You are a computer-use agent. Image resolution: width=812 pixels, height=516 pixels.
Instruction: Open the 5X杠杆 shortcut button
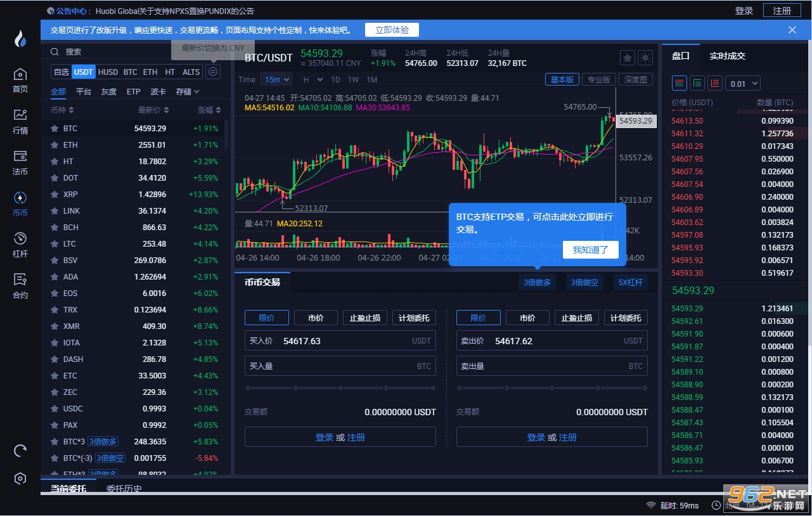click(630, 282)
